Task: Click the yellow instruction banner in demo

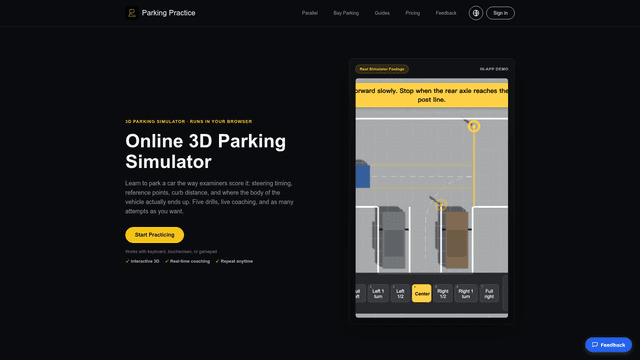Action: tap(432, 95)
